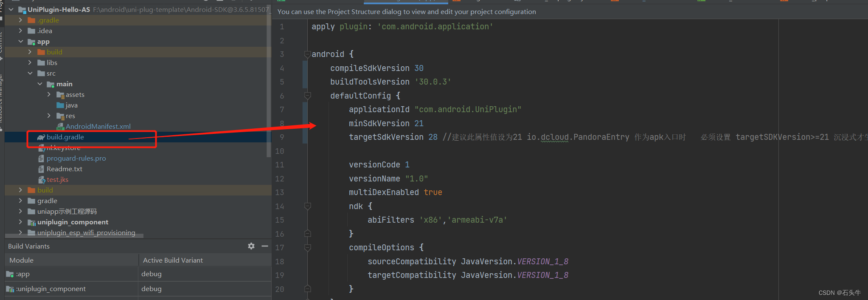Click the Readme.txt file icon
This screenshot has height=300, width=868.
(x=41, y=169)
